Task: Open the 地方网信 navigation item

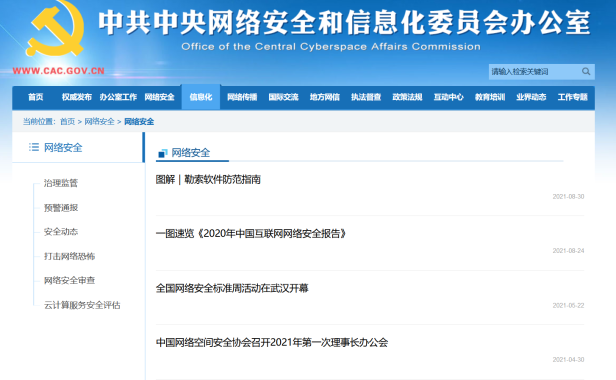Action: [x=324, y=97]
